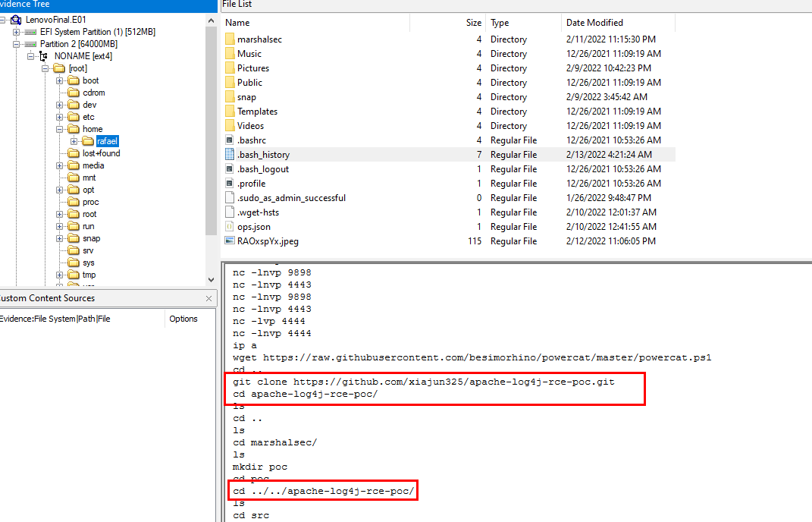Click the NONAME ext4 filesystem icon
The height and width of the screenshot is (522, 812).
pyautogui.click(x=44, y=56)
